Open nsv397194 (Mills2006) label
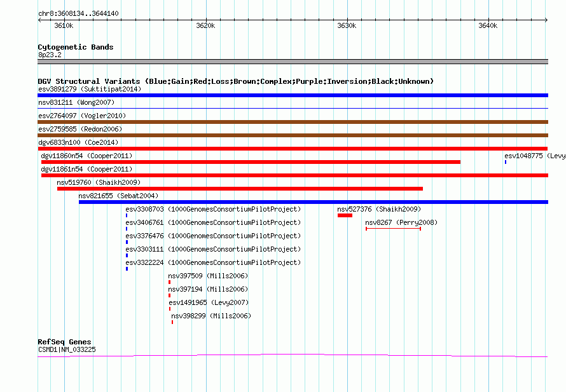Screen dimensions: 566x392 208,289
